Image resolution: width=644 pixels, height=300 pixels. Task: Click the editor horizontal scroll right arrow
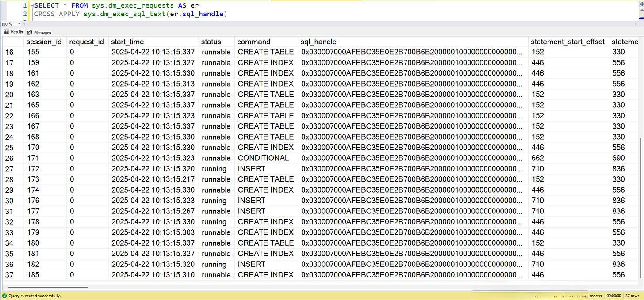[636, 24]
